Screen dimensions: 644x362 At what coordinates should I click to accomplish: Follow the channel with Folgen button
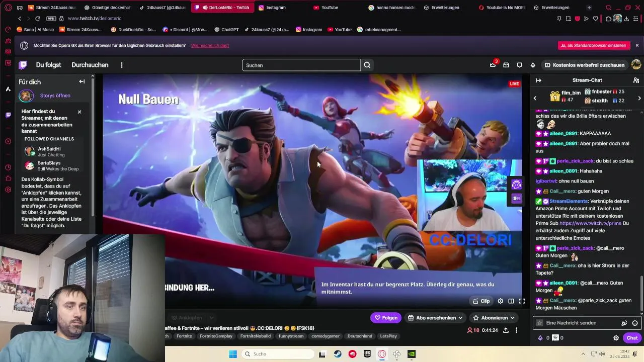pyautogui.click(x=386, y=318)
